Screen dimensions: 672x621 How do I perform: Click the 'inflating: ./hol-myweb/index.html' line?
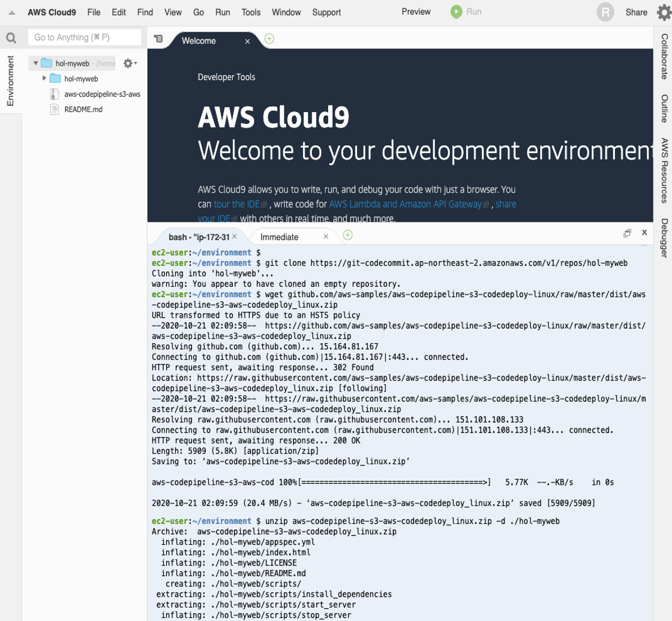pos(236,553)
